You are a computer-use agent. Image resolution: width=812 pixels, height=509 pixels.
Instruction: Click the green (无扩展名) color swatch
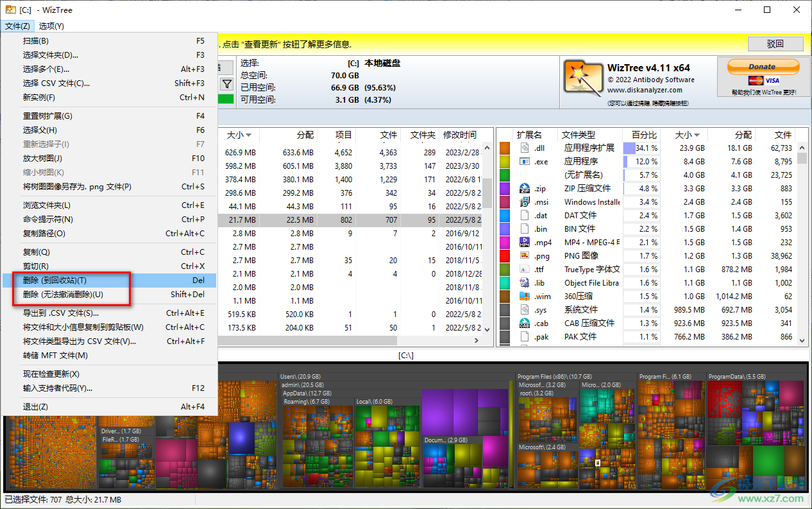505,175
